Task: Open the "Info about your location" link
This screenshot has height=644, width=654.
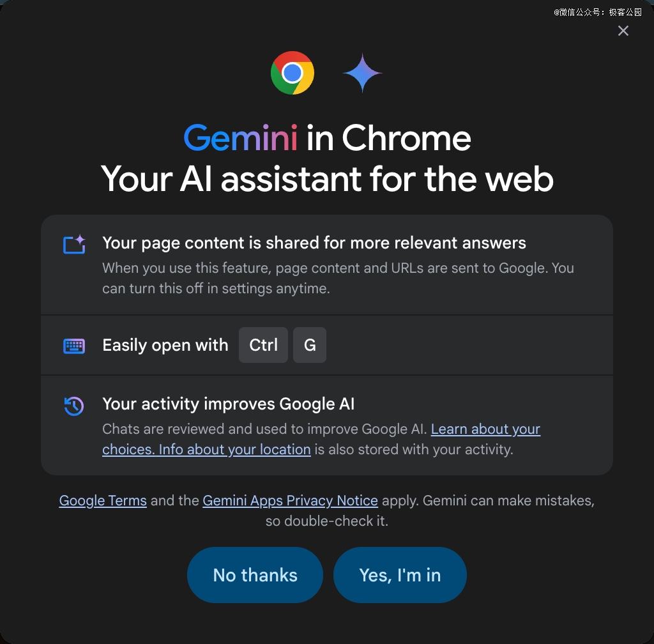Action: [234, 449]
